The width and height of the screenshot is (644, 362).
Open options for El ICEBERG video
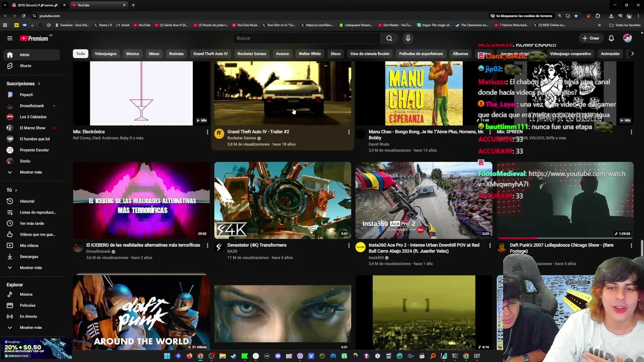[x=207, y=245]
